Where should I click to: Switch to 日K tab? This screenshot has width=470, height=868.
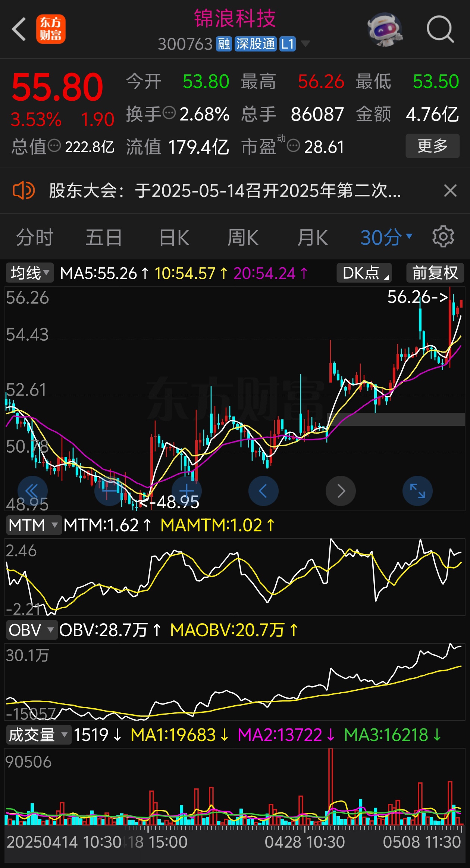click(x=174, y=237)
